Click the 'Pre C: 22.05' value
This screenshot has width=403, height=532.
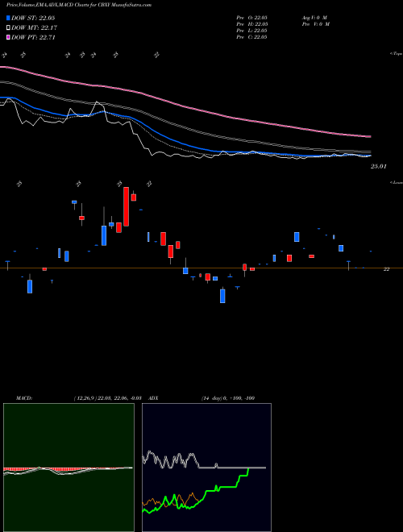click(x=252, y=37)
